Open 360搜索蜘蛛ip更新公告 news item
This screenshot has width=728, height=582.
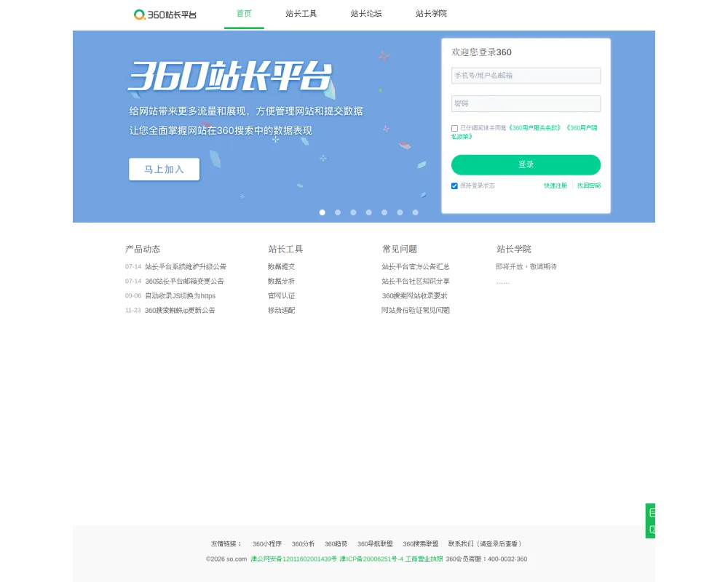(x=180, y=311)
